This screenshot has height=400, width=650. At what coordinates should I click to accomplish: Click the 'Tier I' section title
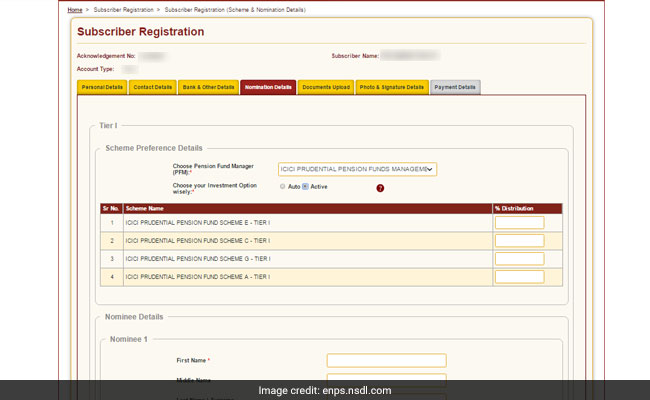[108, 126]
